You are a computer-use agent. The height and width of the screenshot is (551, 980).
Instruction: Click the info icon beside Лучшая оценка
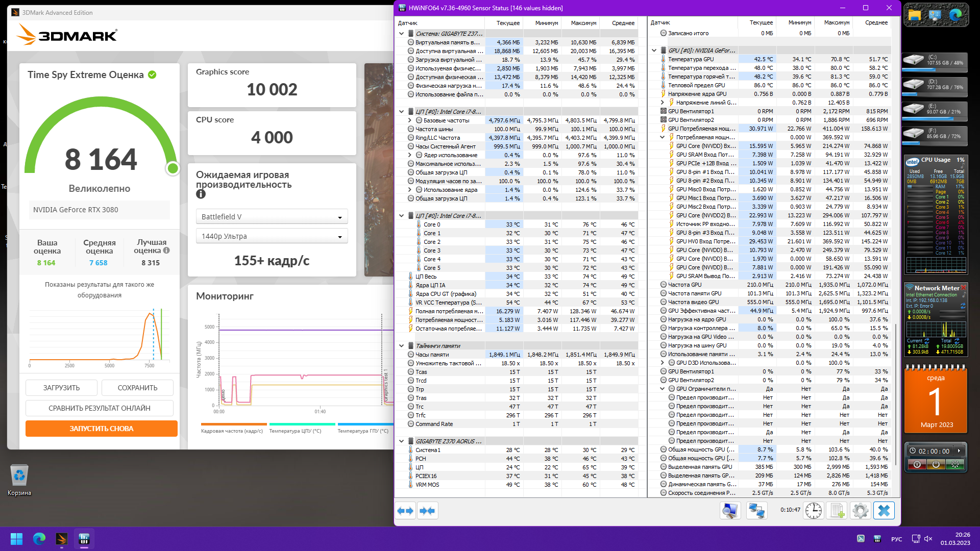pos(166,251)
